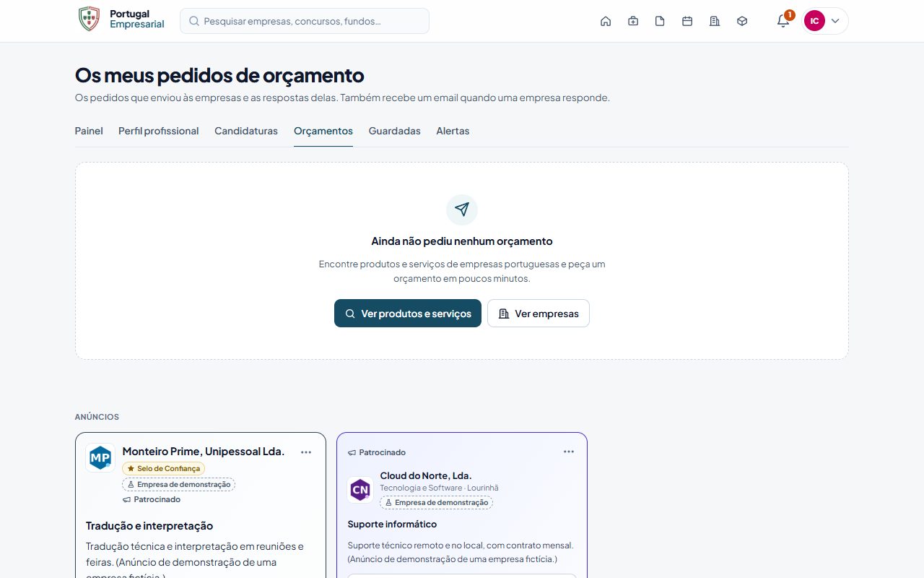Expand the account menu chevron
This screenshot has width=924, height=578.
tap(835, 21)
